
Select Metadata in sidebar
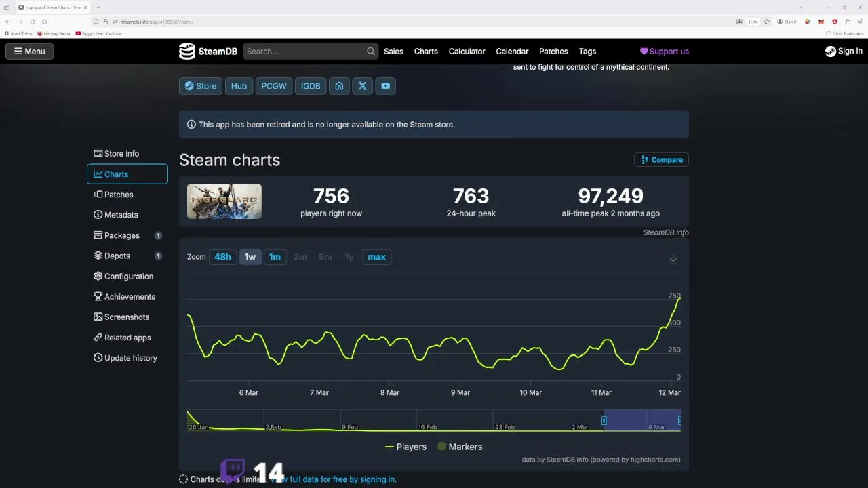127,215
